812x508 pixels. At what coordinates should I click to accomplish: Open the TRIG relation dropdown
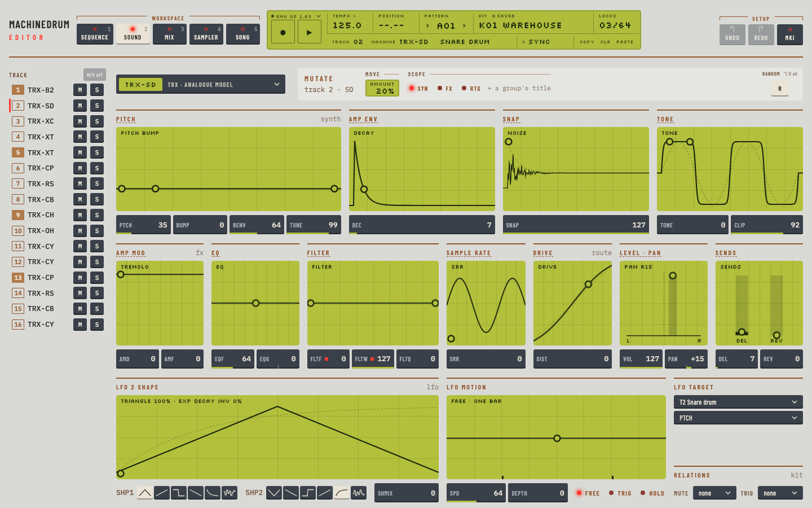pyautogui.click(x=780, y=493)
